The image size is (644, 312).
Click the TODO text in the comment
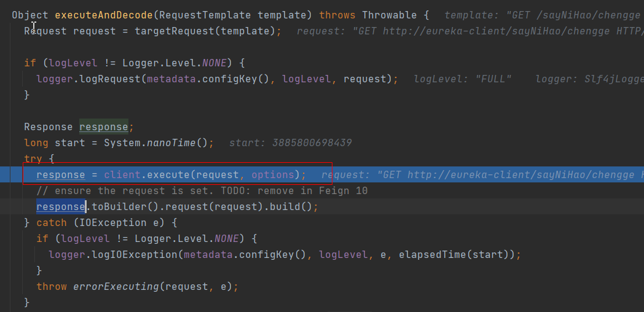coord(233,191)
